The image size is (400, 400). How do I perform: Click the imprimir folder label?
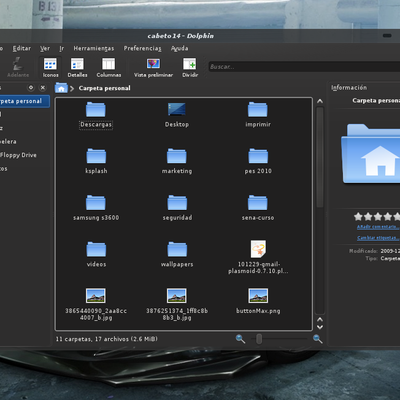(x=258, y=124)
